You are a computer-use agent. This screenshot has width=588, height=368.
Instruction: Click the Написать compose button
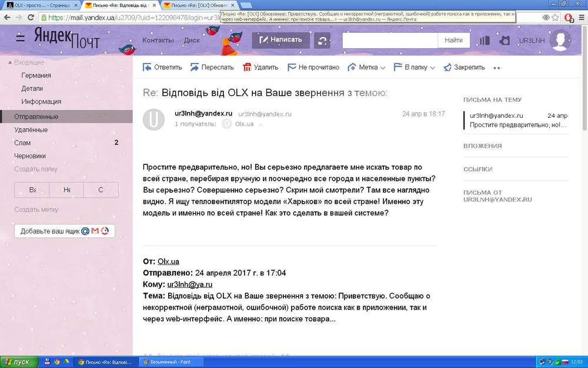pos(281,40)
